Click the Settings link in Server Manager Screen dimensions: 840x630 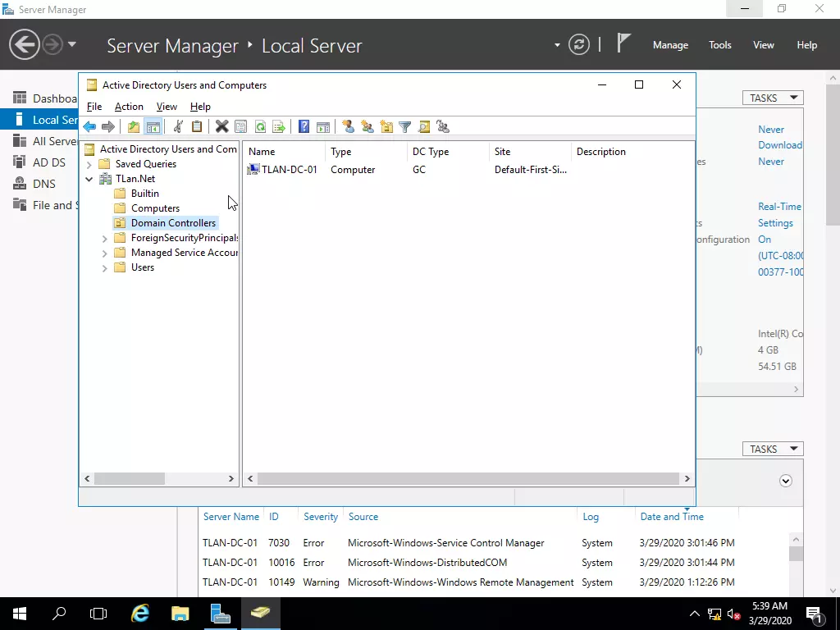pos(775,223)
